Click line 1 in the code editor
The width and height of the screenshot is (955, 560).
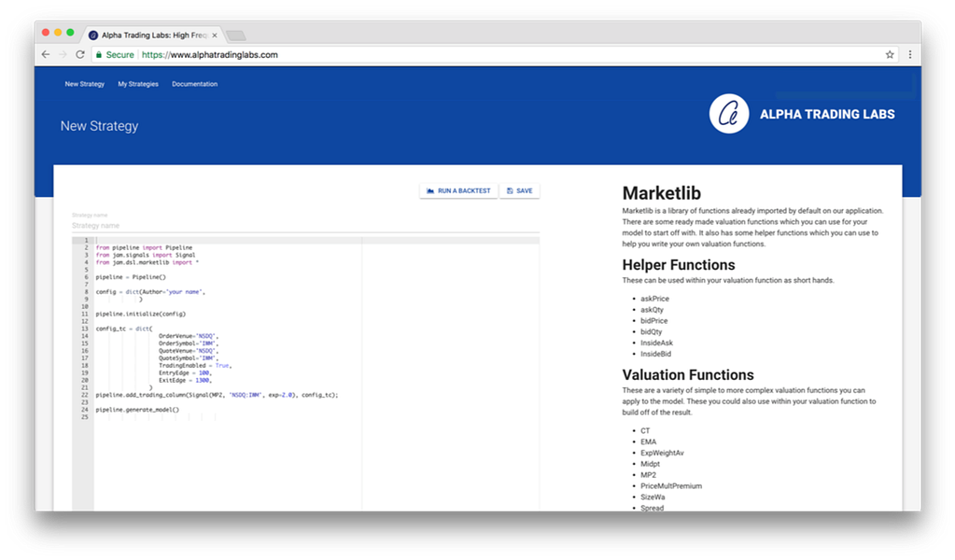point(316,241)
